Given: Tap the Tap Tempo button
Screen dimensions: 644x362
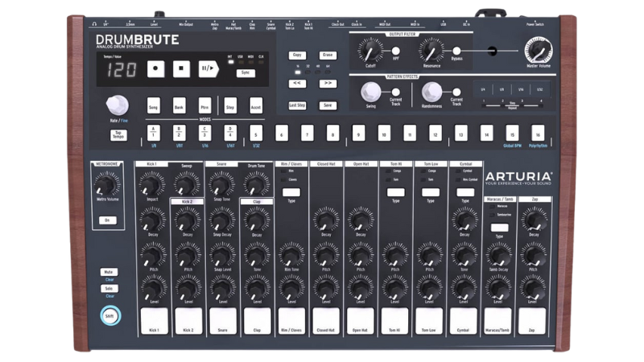Looking at the screenshot, I should [x=118, y=135].
